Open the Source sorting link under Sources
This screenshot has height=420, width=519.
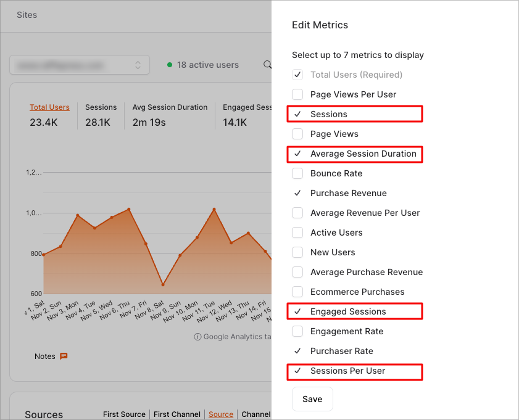220,414
